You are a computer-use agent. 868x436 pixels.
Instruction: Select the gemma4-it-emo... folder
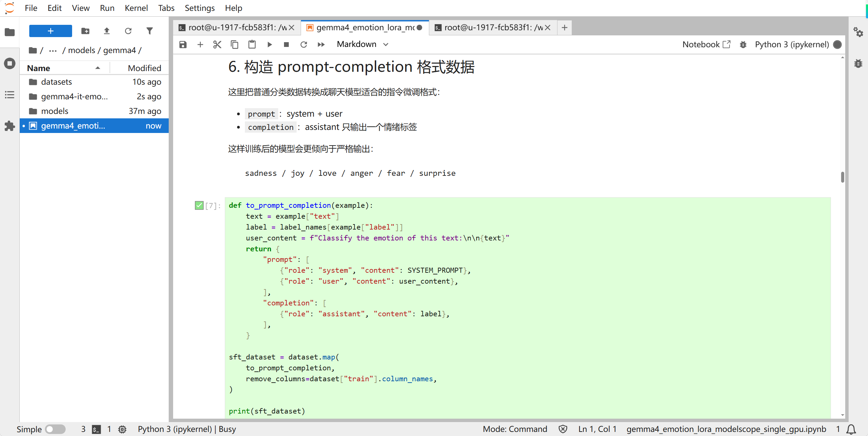click(94, 97)
